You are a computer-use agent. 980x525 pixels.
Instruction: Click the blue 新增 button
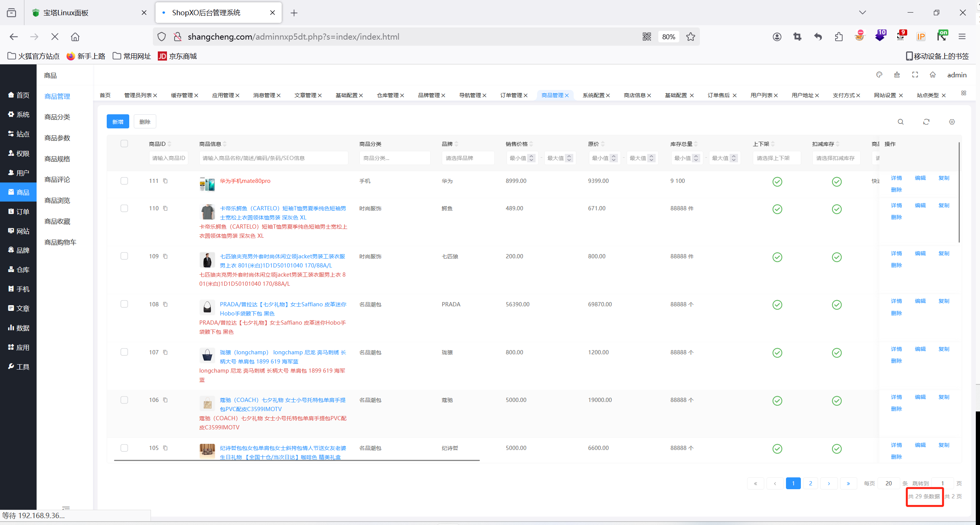pyautogui.click(x=118, y=122)
